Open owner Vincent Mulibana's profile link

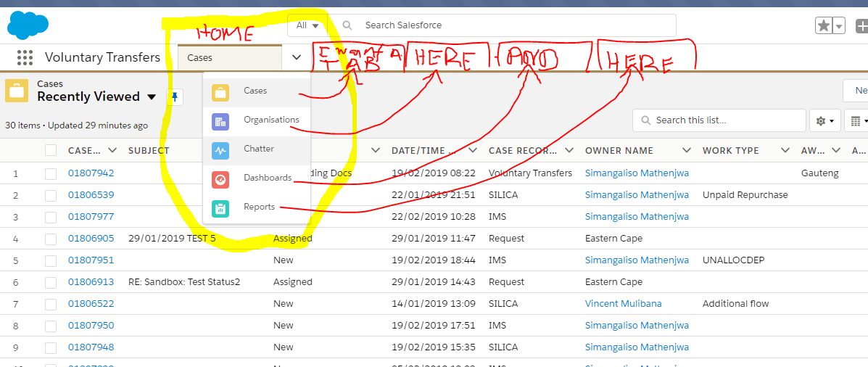point(624,303)
